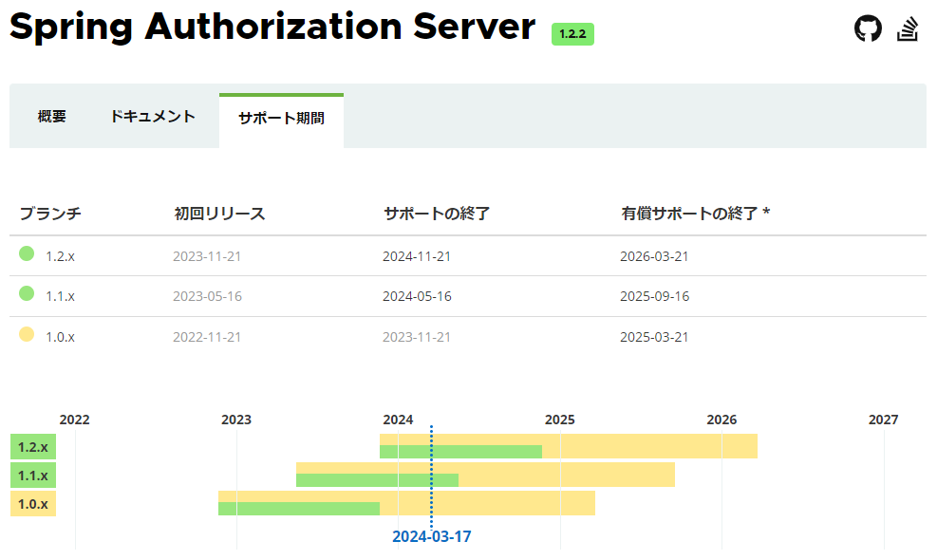Click the 2024-11-21 end-of-support date
This screenshot has width=937, height=560.
[x=418, y=254]
